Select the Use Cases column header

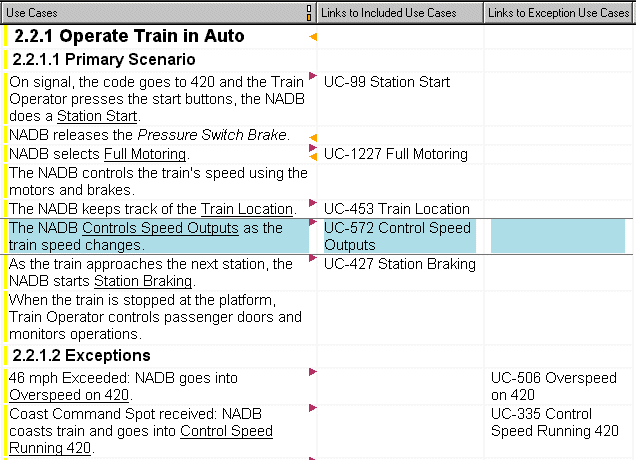(x=158, y=13)
